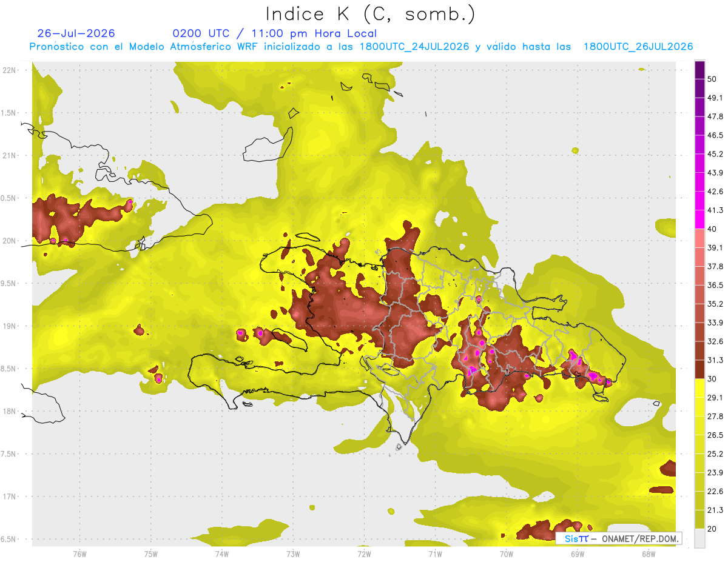Click the 17N latitude axis label
Screen dimensions: 728x562
[10, 497]
